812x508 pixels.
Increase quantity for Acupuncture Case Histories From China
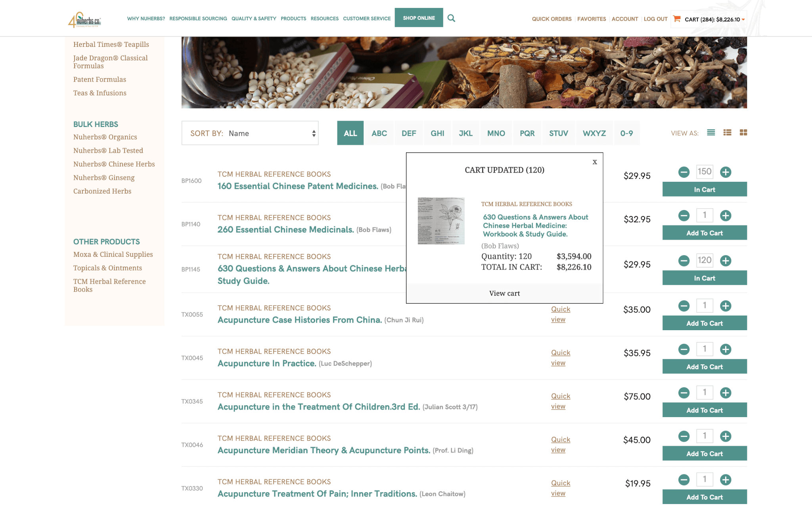pyautogui.click(x=726, y=306)
